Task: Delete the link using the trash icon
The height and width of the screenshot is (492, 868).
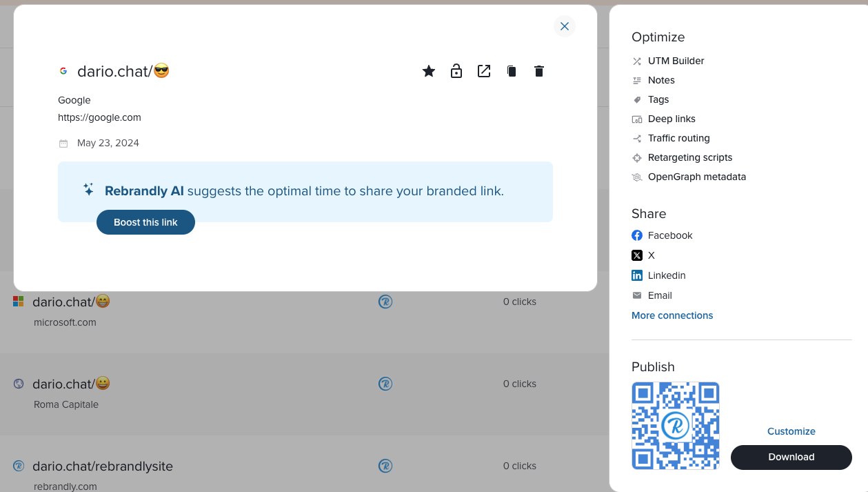Action: click(x=539, y=71)
